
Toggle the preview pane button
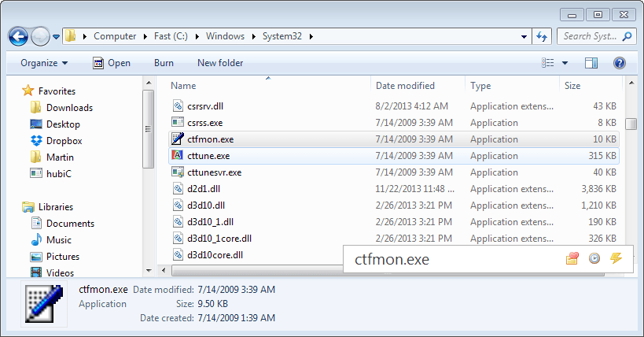click(x=591, y=63)
